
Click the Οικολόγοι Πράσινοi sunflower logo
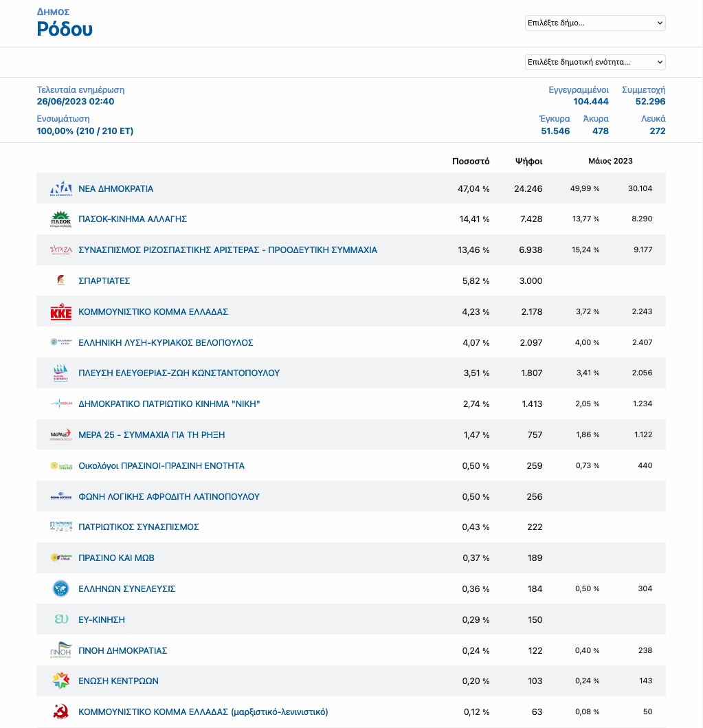point(60,465)
